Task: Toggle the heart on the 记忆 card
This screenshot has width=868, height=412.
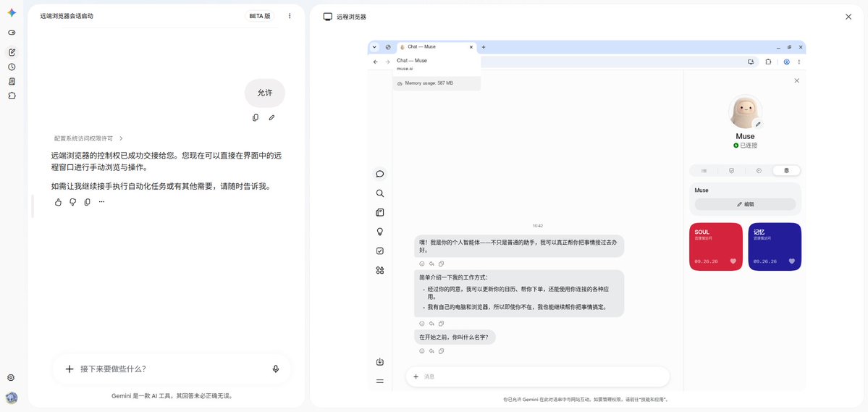Action: [x=791, y=261]
